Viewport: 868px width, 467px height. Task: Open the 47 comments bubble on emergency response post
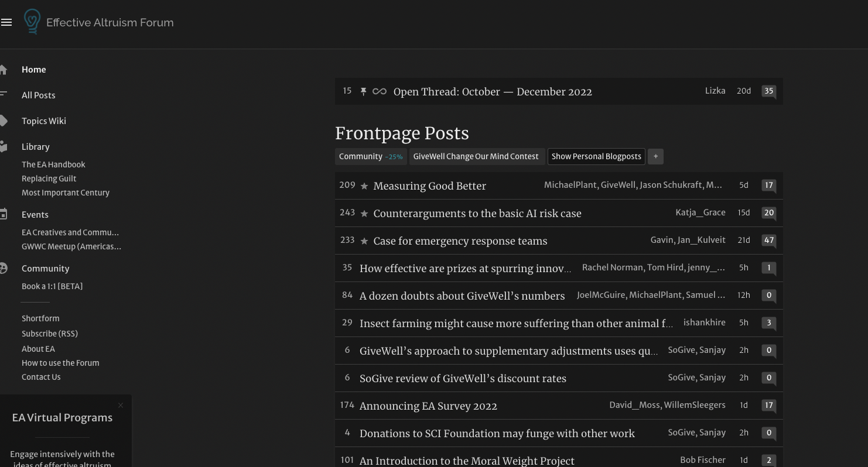pos(768,241)
